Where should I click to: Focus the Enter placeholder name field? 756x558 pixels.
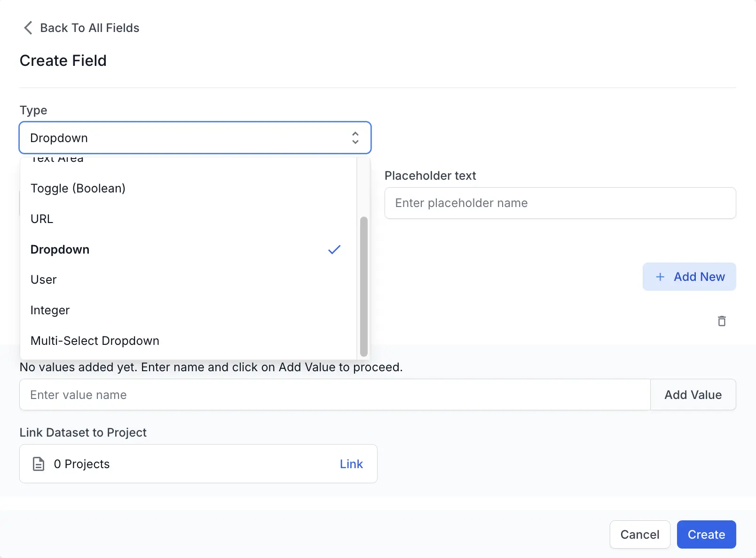[x=560, y=203]
